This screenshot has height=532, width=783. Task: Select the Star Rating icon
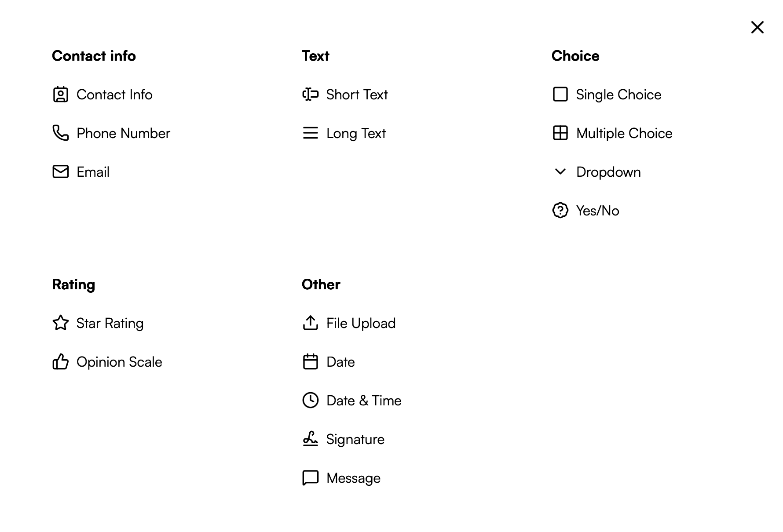pyautogui.click(x=61, y=323)
